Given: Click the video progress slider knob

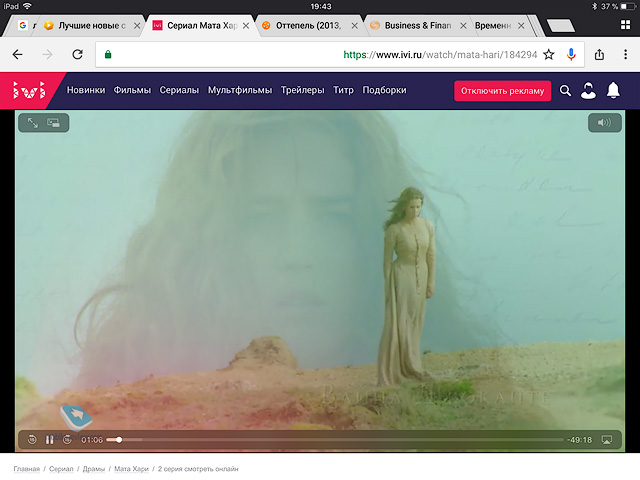Looking at the screenshot, I should click(119, 440).
